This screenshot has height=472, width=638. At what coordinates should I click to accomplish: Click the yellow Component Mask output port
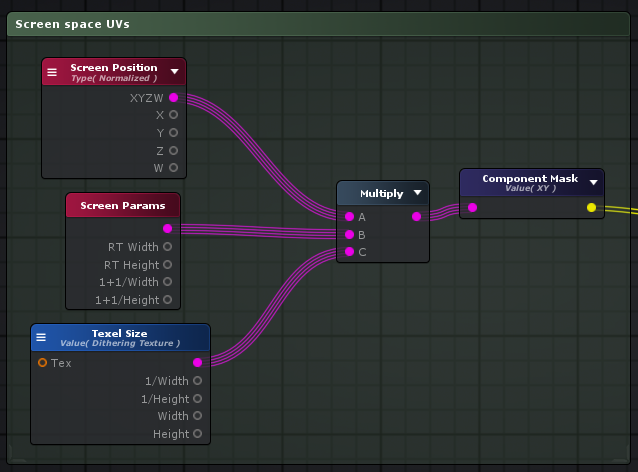click(592, 208)
